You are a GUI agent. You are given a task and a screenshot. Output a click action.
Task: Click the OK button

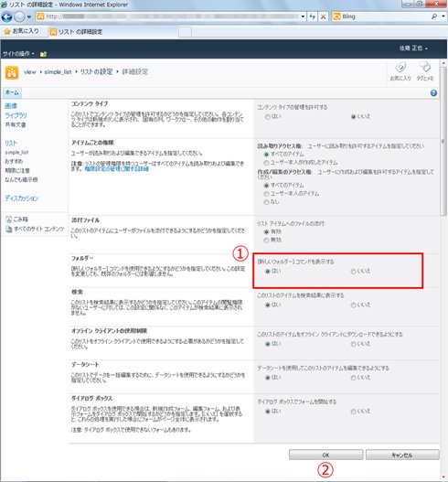click(x=325, y=455)
